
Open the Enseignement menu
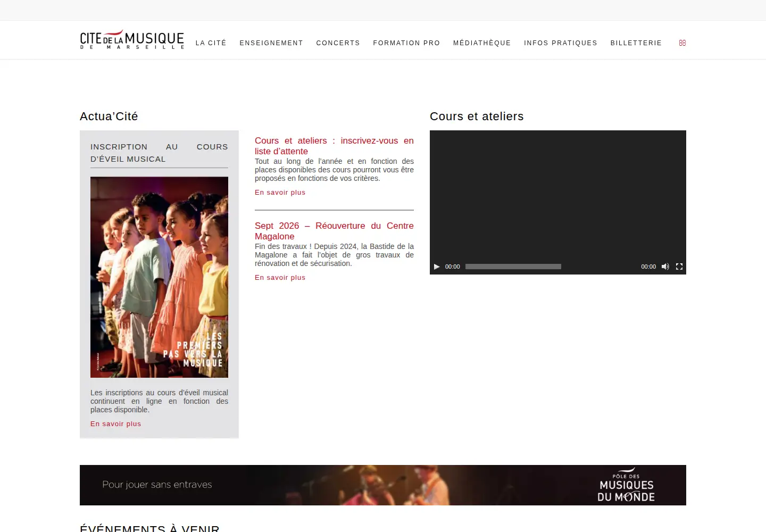(271, 43)
